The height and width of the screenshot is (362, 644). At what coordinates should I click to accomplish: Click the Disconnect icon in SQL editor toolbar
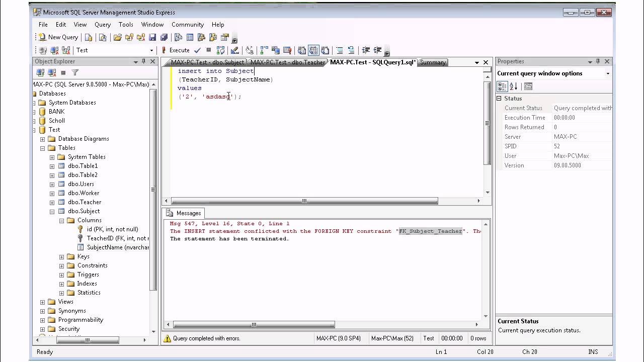click(x=54, y=50)
